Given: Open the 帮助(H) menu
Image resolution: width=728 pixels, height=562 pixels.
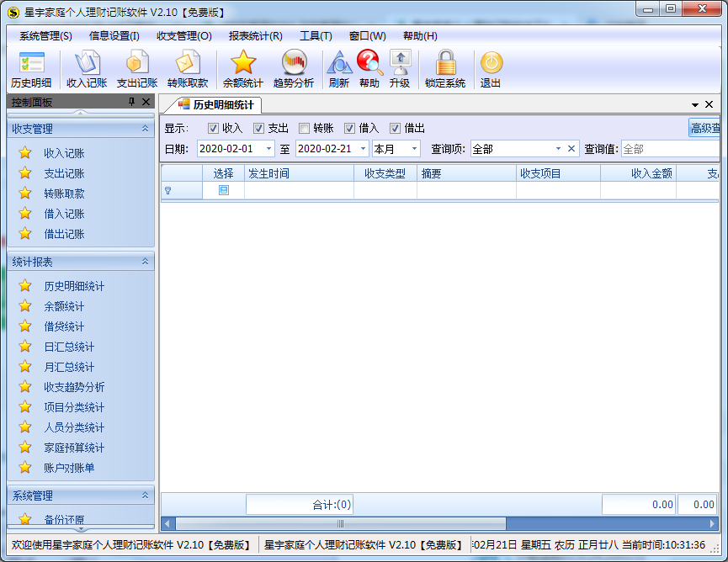Looking at the screenshot, I should tap(420, 35).
